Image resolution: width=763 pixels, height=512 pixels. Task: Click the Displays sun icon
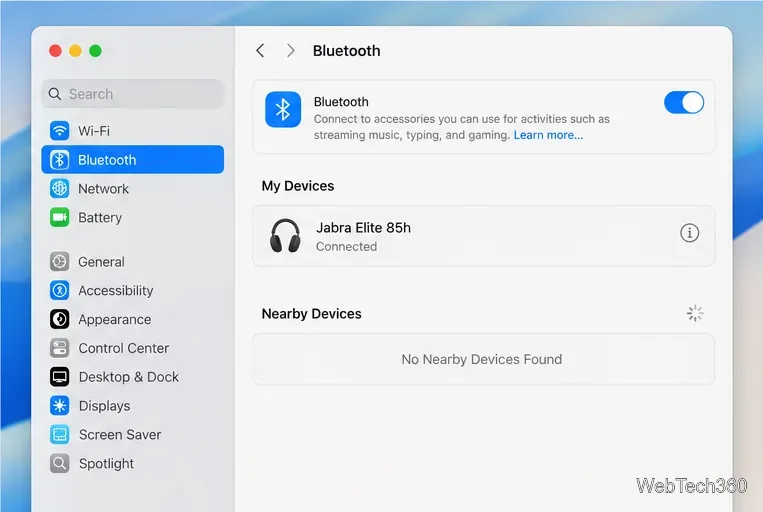[59, 405]
